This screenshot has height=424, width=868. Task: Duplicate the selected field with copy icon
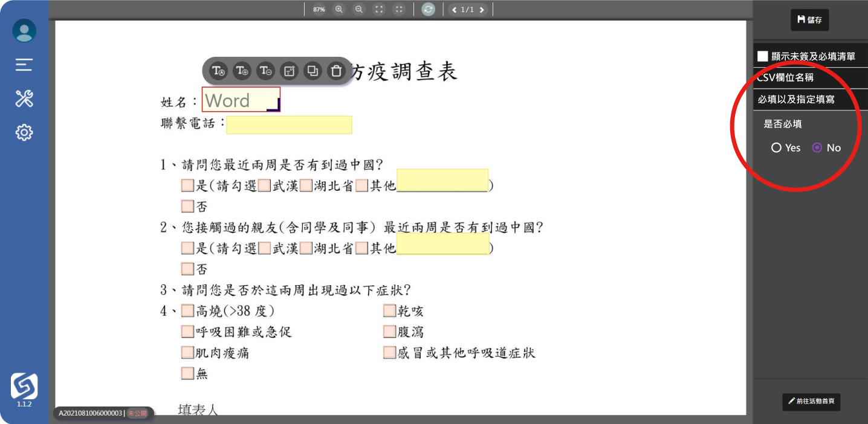(x=313, y=71)
